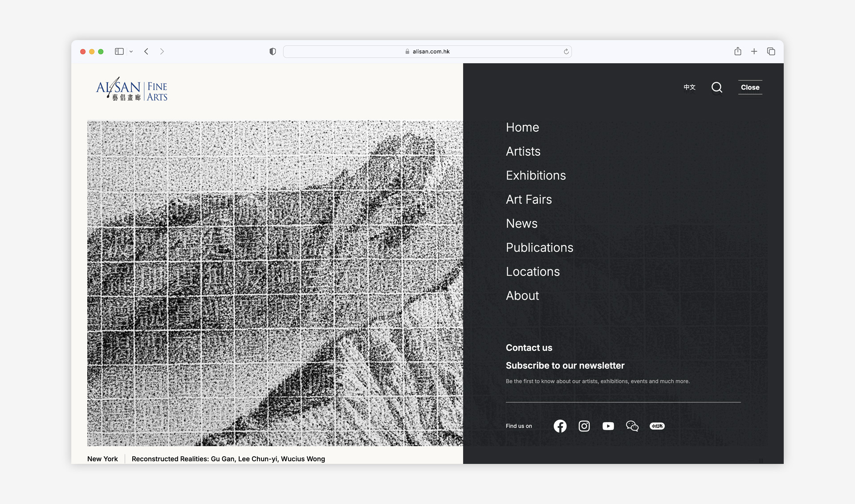Click the Contact us link

[x=529, y=348]
